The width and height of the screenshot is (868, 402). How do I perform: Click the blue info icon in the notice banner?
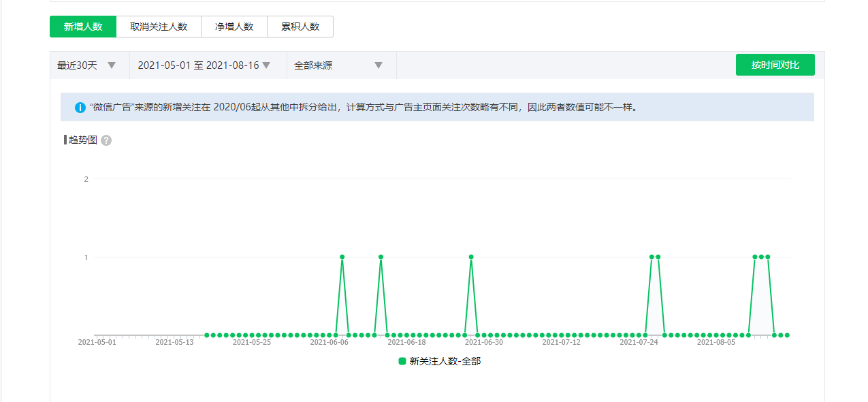click(80, 108)
